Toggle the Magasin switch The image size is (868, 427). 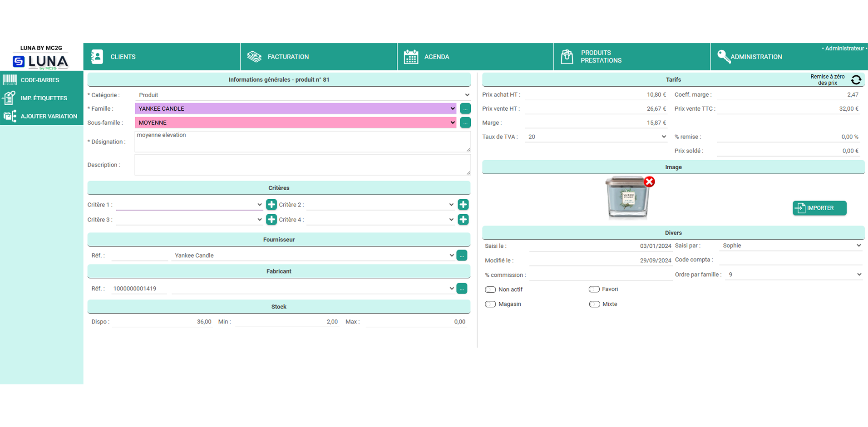pyautogui.click(x=490, y=304)
